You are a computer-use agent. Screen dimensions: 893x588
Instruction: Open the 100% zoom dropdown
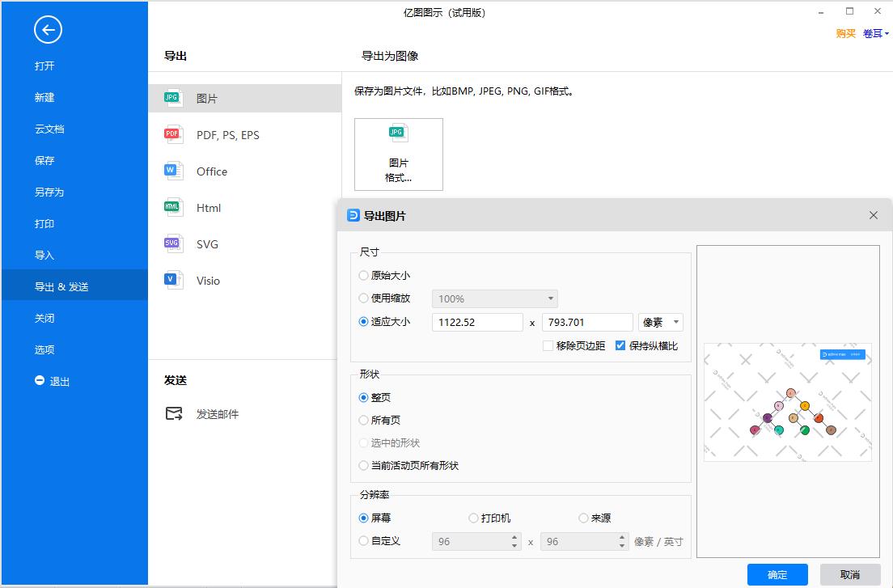pos(494,298)
